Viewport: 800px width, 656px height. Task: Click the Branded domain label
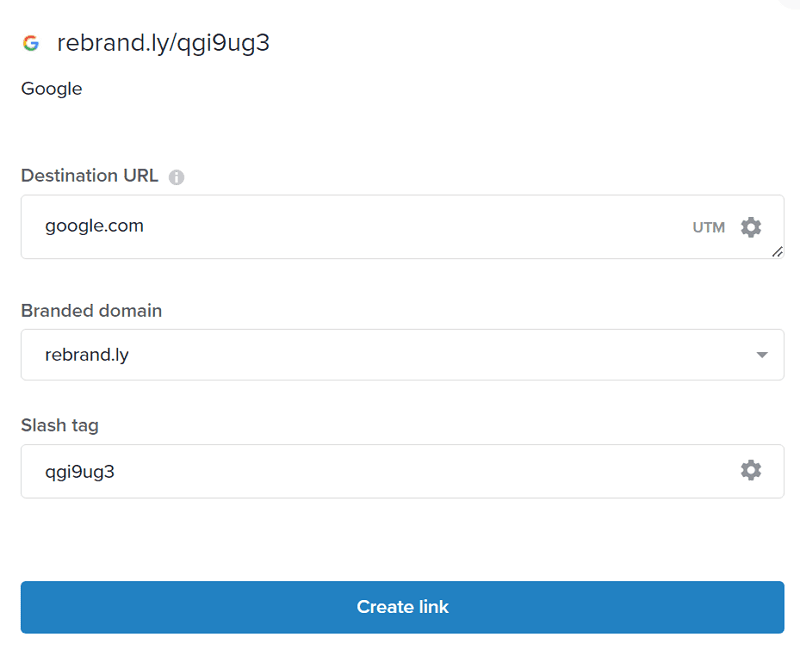[91, 311]
